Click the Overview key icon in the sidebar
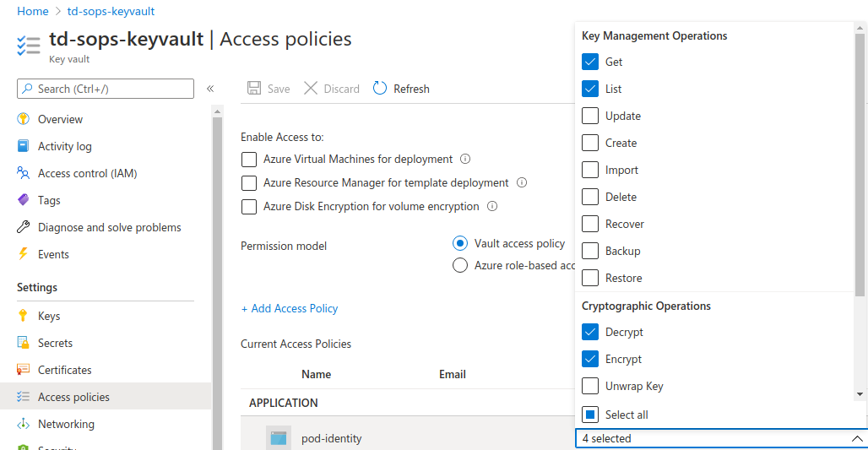This screenshot has height=450, width=868. tap(24, 119)
